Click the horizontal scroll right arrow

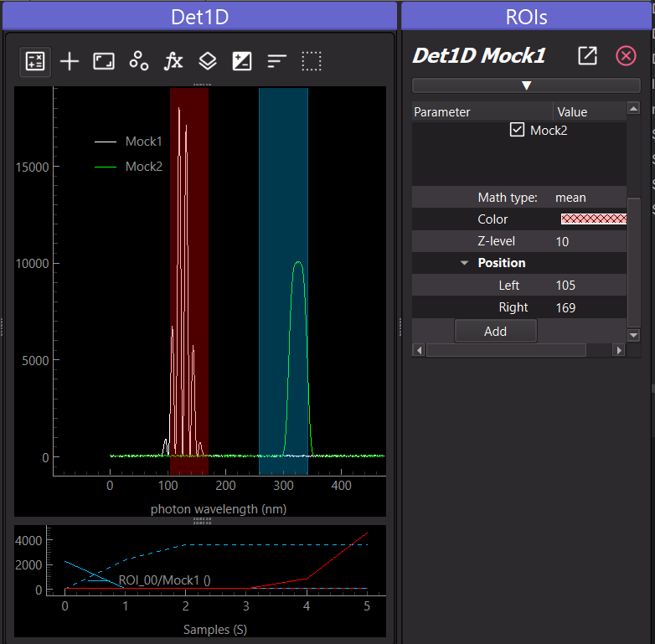click(x=619, y=350)
